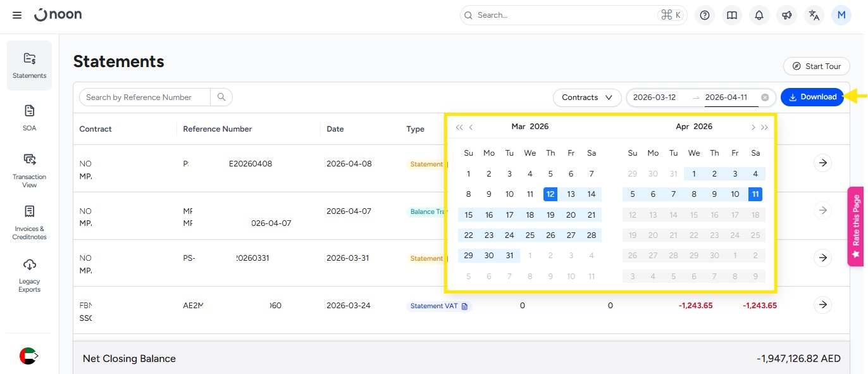868x374 pixels.
Task: Open Invoices & Creditnotes section
Action: pyautogui.click(x=29, y=222)
